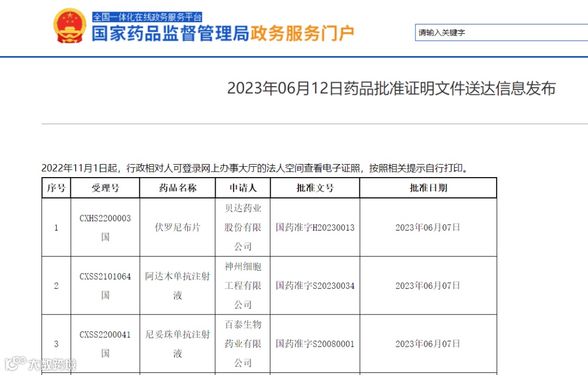Select the 2022年11月1日起 notice paragraph
The image size is (588, 375).
click(x=256, y=168)
